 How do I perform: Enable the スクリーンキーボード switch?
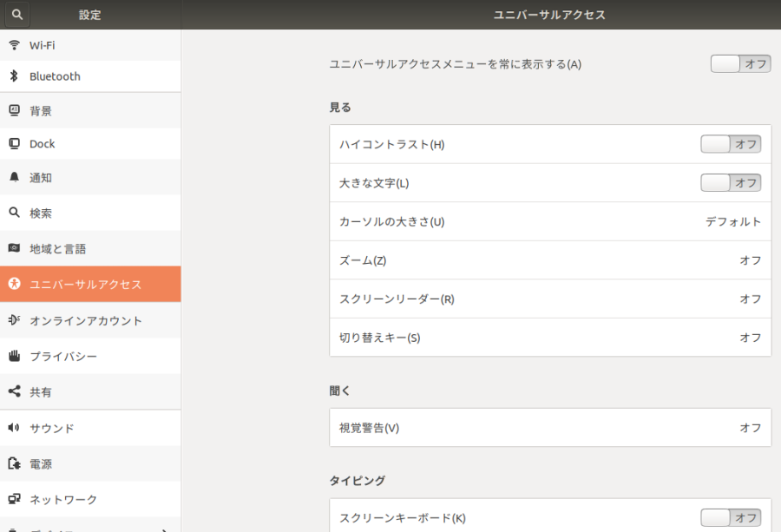coord(731,517)
